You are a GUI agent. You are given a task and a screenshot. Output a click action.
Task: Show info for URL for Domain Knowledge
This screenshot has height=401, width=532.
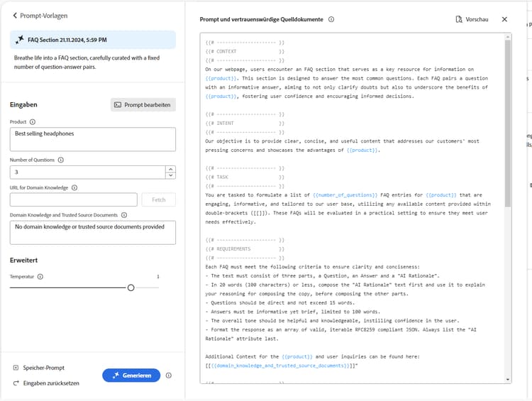click(74, 188)
